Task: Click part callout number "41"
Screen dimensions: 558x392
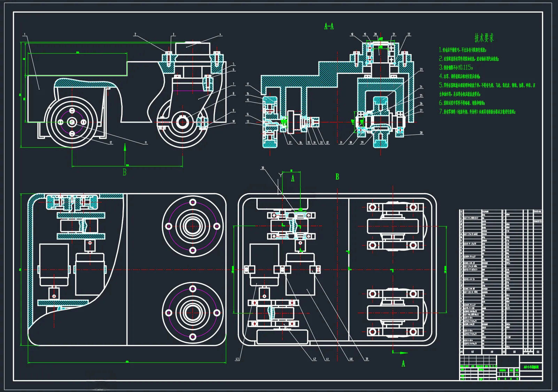Action: (327, 359)
